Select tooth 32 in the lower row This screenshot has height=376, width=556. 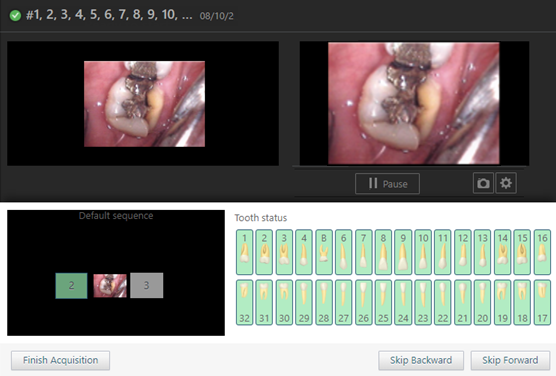click(244, 302)
